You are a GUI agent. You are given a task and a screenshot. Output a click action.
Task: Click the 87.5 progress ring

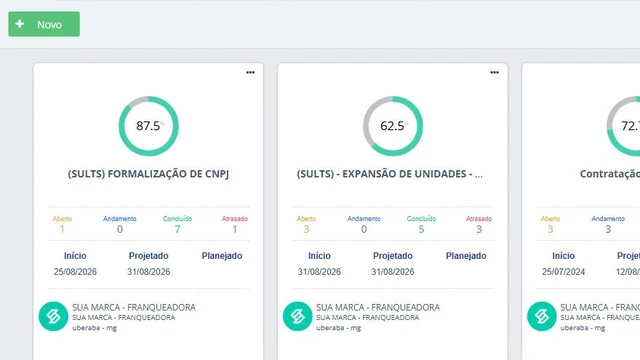pos(149,126)
